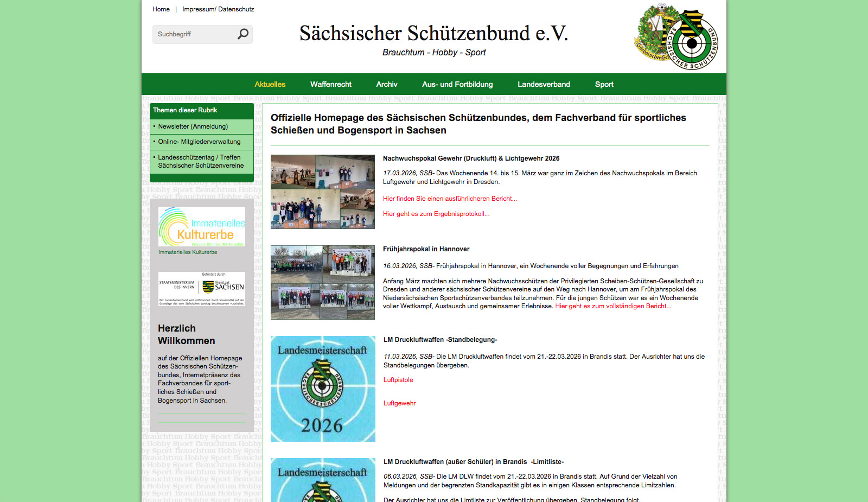
Task: Select the Sport menu item
Action: 604,84
